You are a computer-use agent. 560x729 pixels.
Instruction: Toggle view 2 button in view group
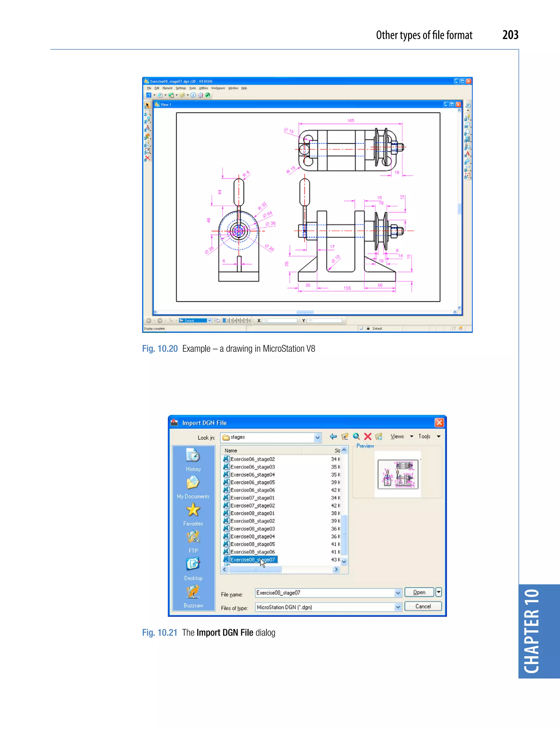(x=228, y=321)
